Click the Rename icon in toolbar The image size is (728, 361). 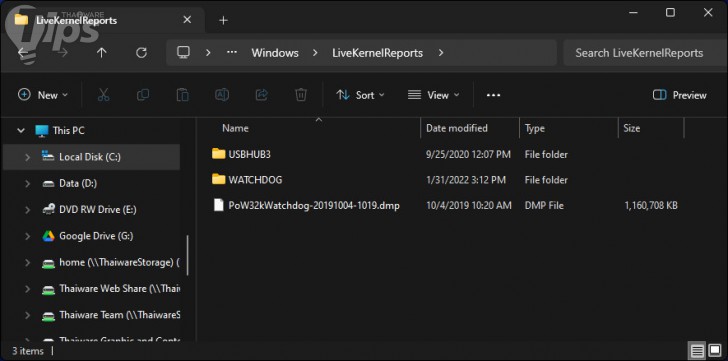222,95
